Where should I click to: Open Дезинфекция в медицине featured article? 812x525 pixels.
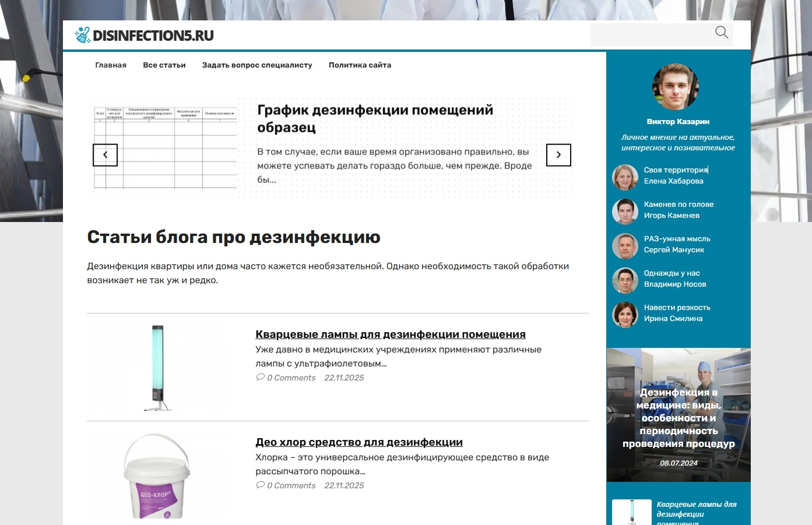tap(679, 418)
